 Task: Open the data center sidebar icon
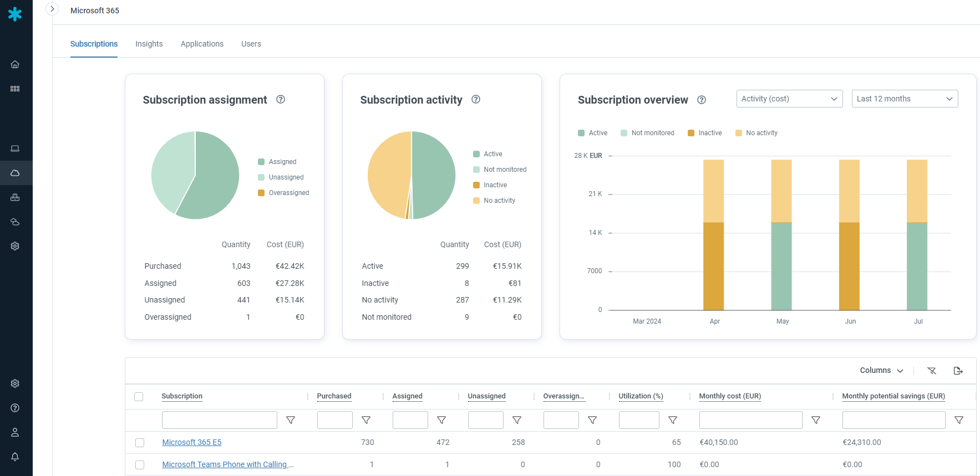[15, 197]
